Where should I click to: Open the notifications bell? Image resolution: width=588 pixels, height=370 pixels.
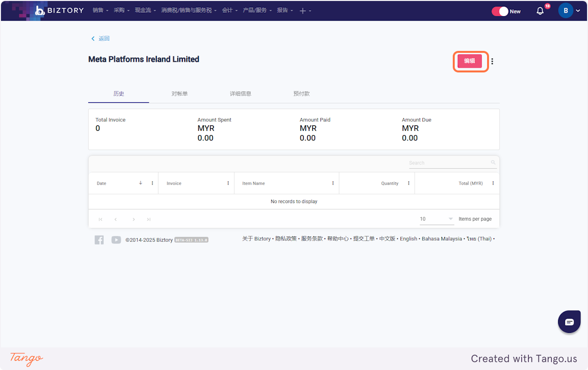540,11
